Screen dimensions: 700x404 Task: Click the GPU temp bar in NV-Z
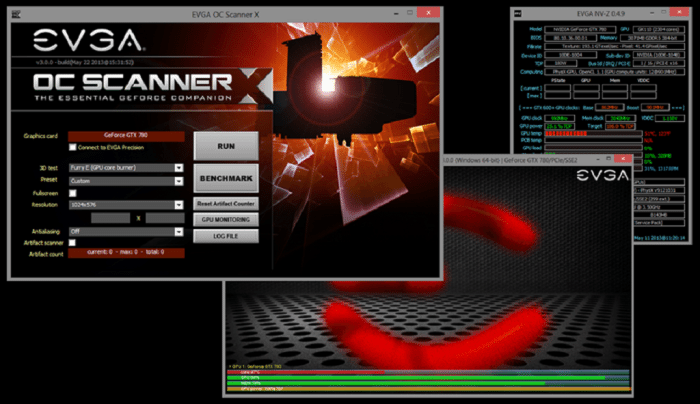pos(593,133)
